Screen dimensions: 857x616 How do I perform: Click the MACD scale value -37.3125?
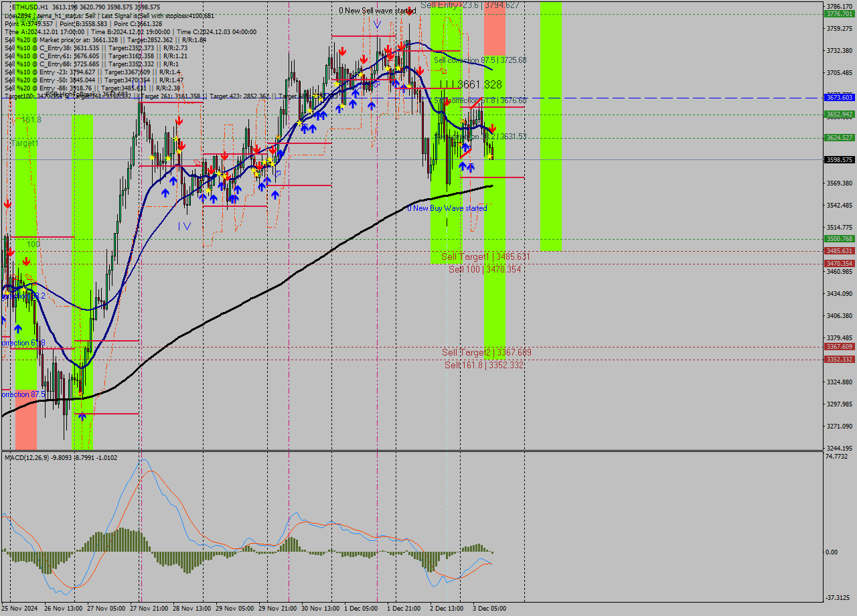tap(838, 598)
